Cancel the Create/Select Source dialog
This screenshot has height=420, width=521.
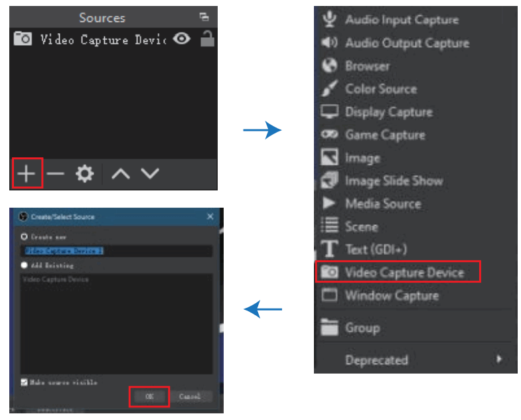pos(190,396)
